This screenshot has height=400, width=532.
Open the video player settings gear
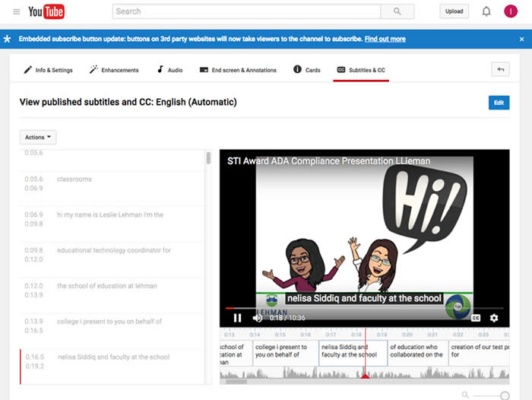point(494,318)
